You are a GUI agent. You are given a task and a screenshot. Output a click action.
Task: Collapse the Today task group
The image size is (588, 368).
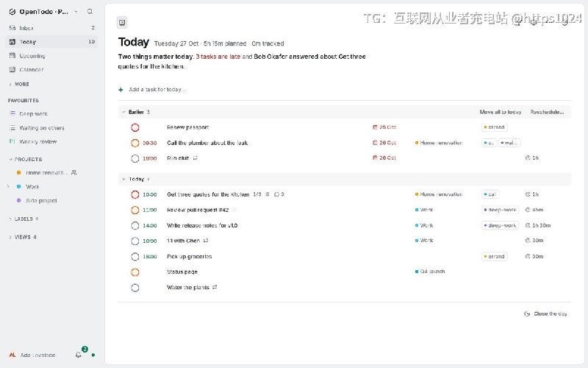click(123, 179)
